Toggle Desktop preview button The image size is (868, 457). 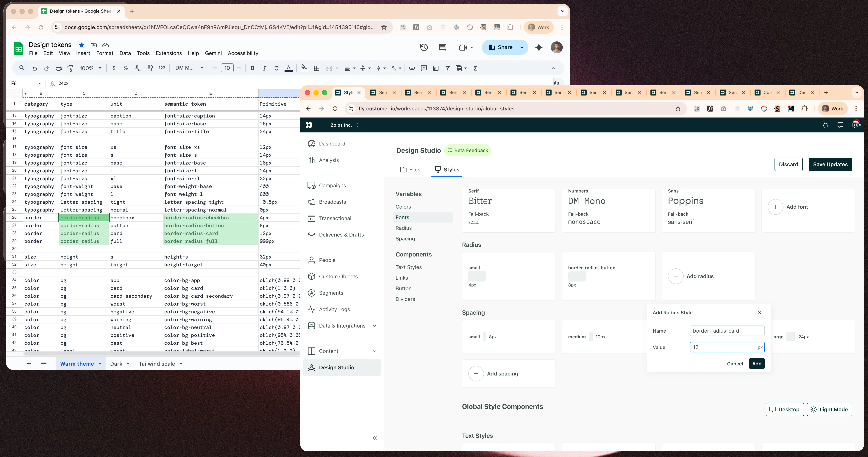point(784,409)
